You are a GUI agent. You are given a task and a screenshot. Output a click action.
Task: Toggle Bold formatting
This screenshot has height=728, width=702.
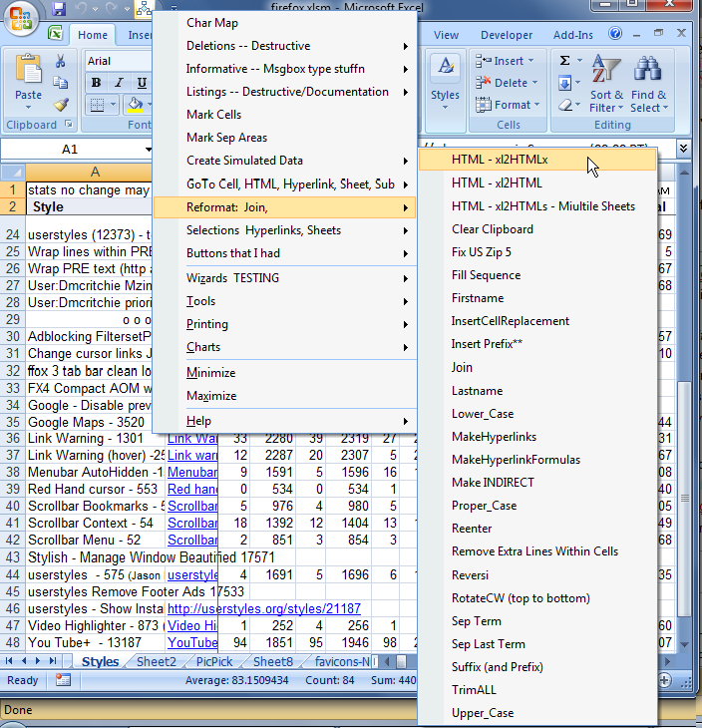[96, 83]
